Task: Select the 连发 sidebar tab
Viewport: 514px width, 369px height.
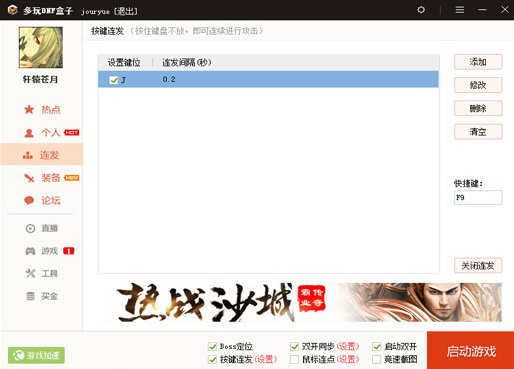Action: 42,155
